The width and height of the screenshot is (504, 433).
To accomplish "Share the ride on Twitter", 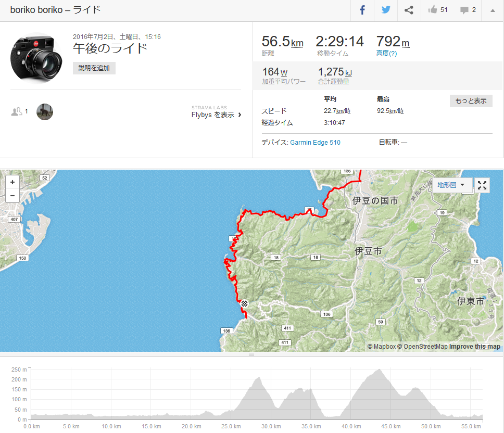I will point(386,10).
